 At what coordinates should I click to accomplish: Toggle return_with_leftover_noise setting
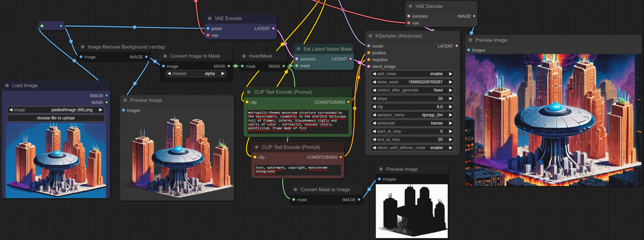coord(412,148)
